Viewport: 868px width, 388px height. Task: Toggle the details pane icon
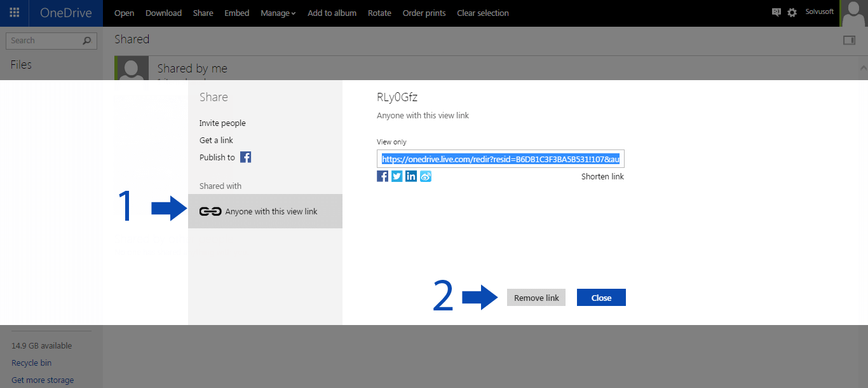tap(849, 40)
